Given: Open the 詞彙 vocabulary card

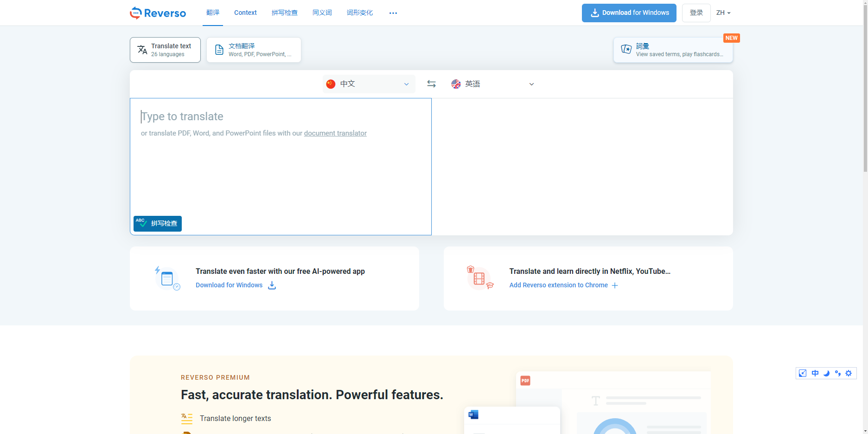Looking at the screenshot, I should click(x=673, y=50).
